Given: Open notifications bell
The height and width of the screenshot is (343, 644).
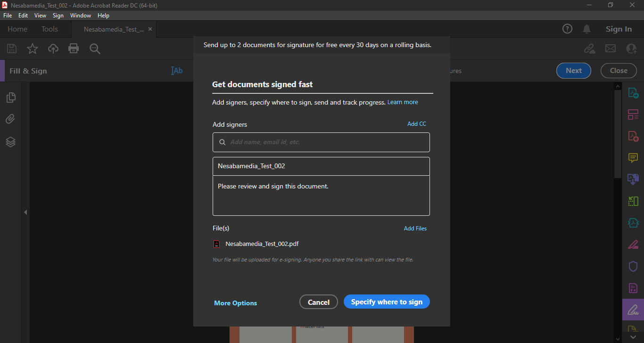Looking at the screenshot, I should 586,29.
